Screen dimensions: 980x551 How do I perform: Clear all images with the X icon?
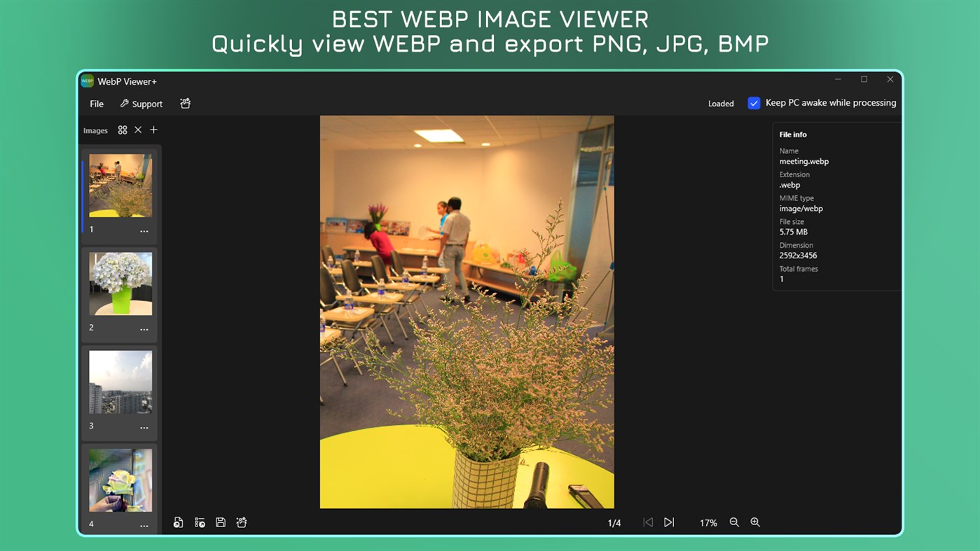tap(138, 130)
